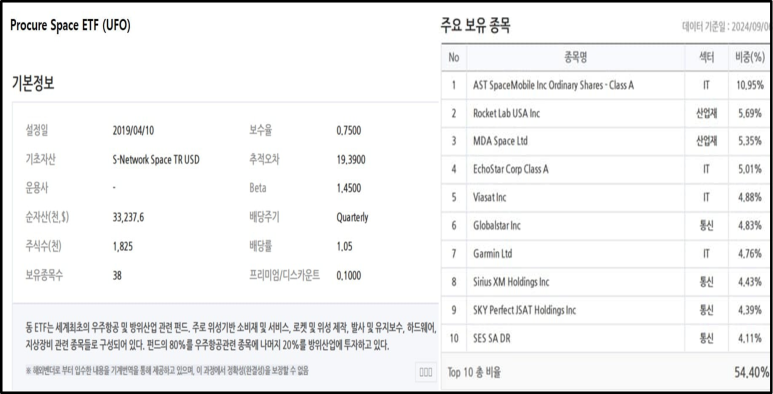The height and width of the screenshot is (394, 773).
Task: Click the 주요 보유 종목 heading
Action: coord(475,26)
